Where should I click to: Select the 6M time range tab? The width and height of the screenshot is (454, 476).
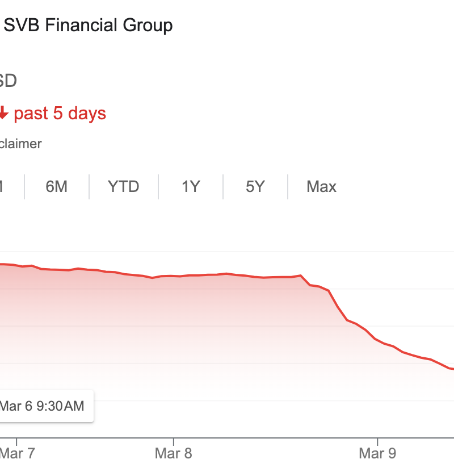pos(56,186)
